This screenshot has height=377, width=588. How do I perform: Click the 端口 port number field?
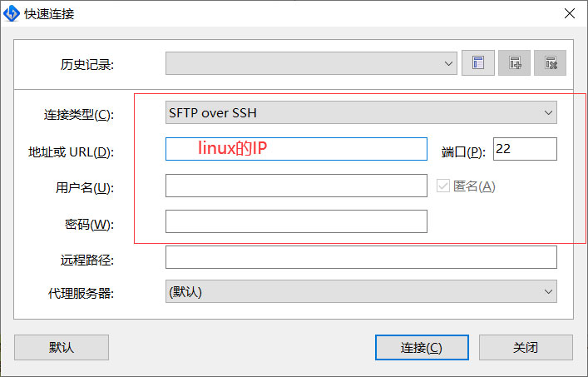pos(524,149)
